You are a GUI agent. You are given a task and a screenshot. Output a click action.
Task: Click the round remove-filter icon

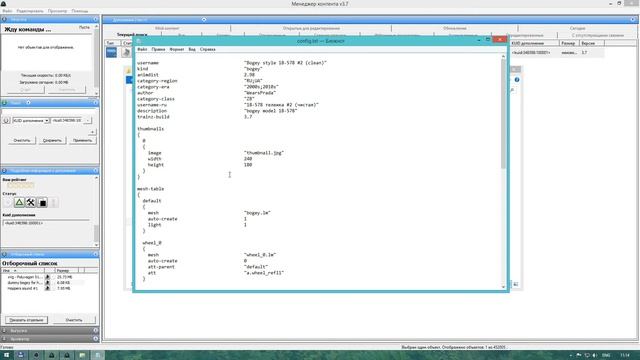coord(6,120)
